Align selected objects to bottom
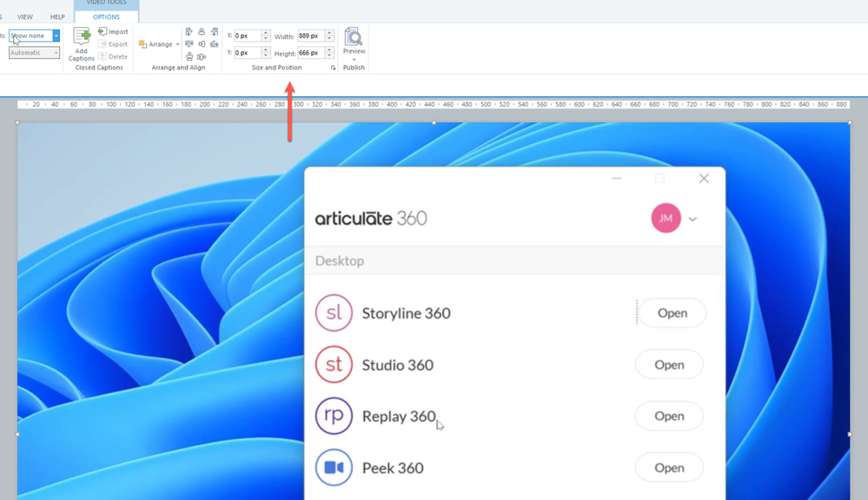The height and width of the screenshot is (500, 868). click(x=215, y=43)
